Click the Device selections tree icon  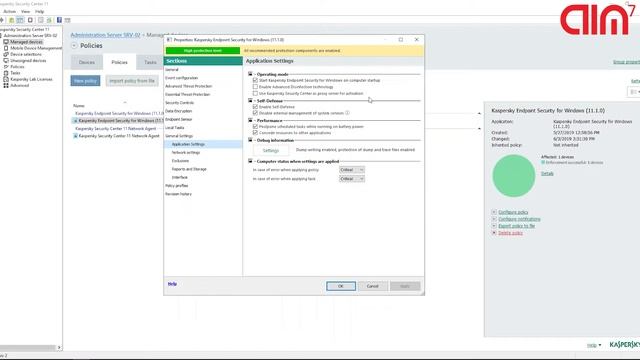(x=6, y=54)
